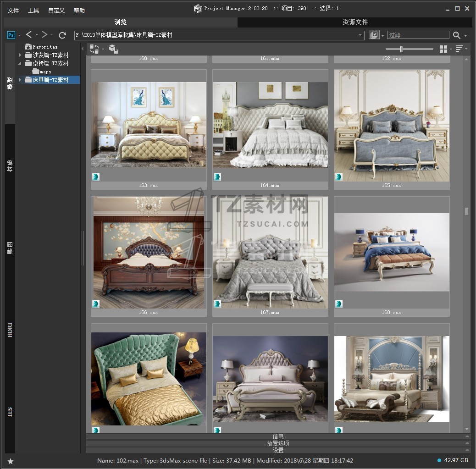Select the 166.max bed model thumbnail
Image resolution: width=476 pixels, height=469 pixels.
coord(149,253)
